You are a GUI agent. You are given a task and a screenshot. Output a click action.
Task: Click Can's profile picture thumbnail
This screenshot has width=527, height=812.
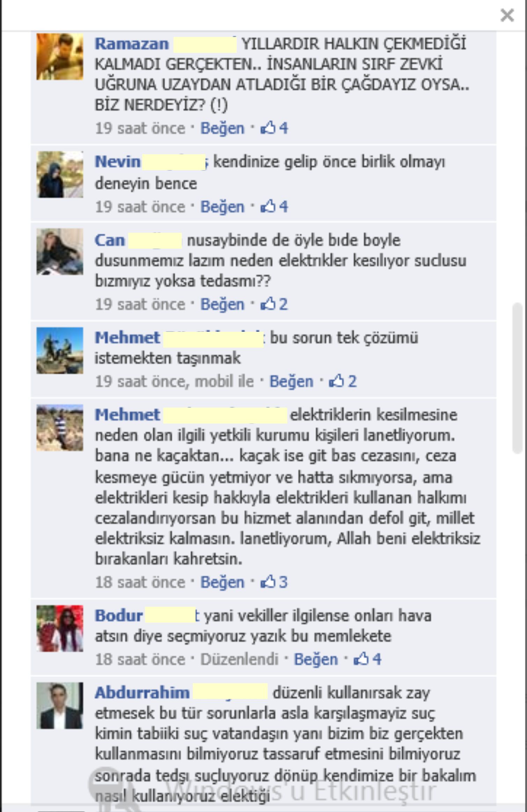tap(60, 251)
